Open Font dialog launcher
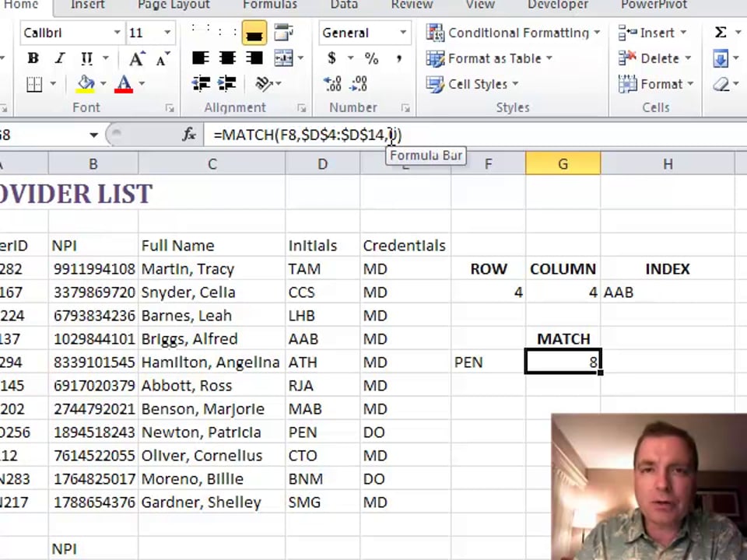747x560 pixels. tap(169, 109)
